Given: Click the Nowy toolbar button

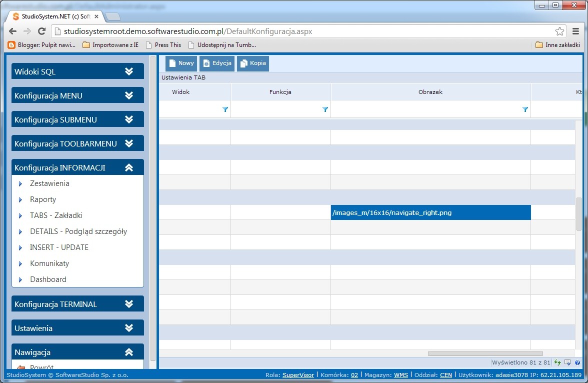Looking at the screenshot, I should click(x=181, y=63).
